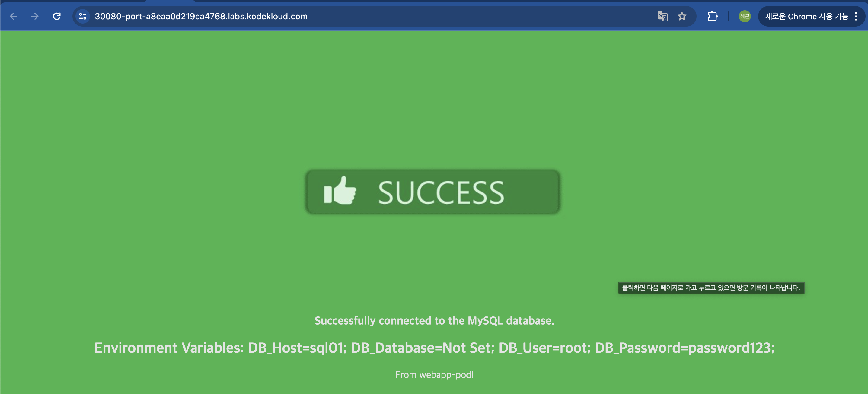Open Chrome's three-dot menu
The height and width of the screenshot is (394, 868).
click(x=856, y=16)
